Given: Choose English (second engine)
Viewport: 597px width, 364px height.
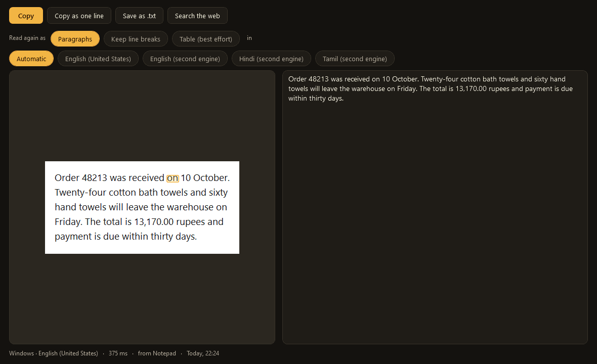Looking at the screenshot, I should 185,59.
